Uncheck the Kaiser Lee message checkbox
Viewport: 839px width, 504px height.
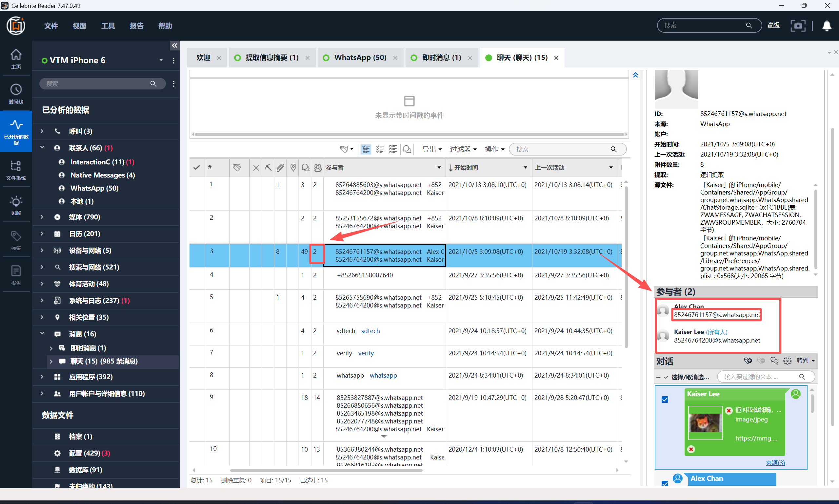pyautogui.click(x=665, y=400)
